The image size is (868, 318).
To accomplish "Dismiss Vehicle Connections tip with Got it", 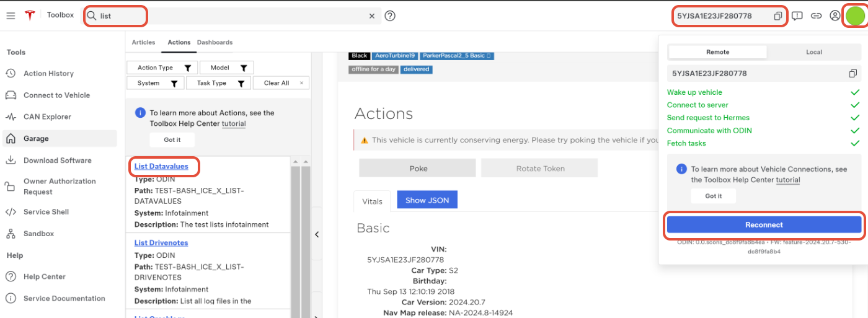I will (x=714, y=196).
